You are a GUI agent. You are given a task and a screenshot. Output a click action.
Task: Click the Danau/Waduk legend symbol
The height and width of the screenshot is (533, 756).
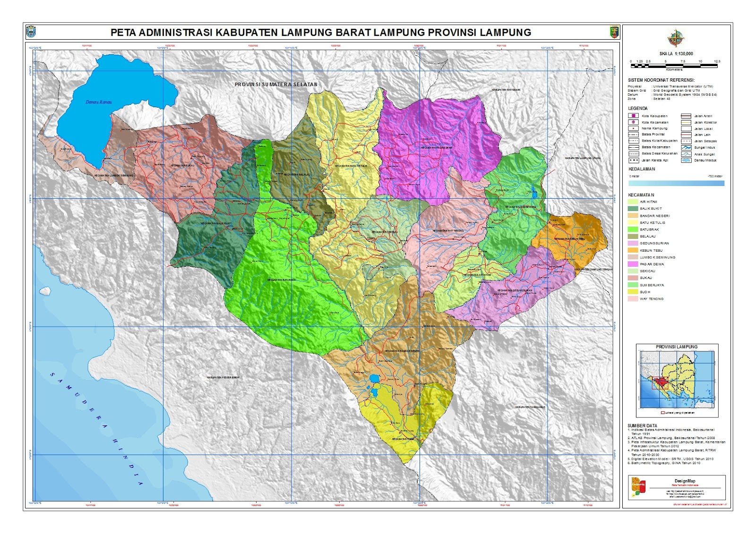coord(686,161)
